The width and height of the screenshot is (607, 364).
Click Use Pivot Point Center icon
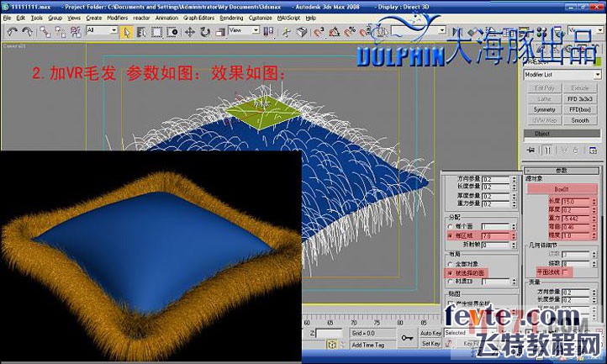point(268,32)
